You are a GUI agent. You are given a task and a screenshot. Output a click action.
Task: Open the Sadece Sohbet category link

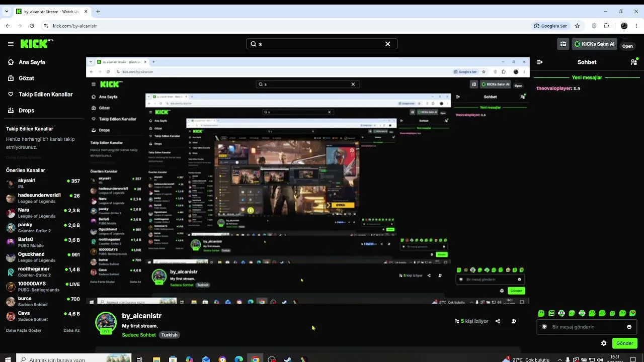pos(139,335)
